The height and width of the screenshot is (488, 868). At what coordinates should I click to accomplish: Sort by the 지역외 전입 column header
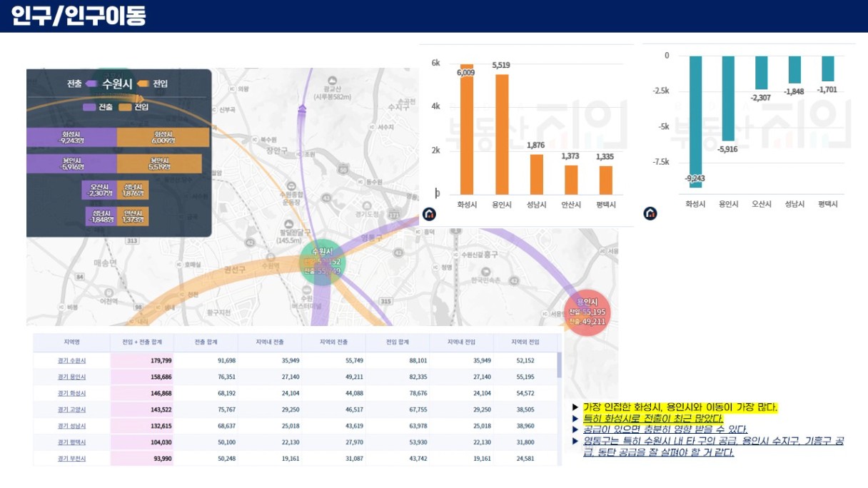point(525,342)
